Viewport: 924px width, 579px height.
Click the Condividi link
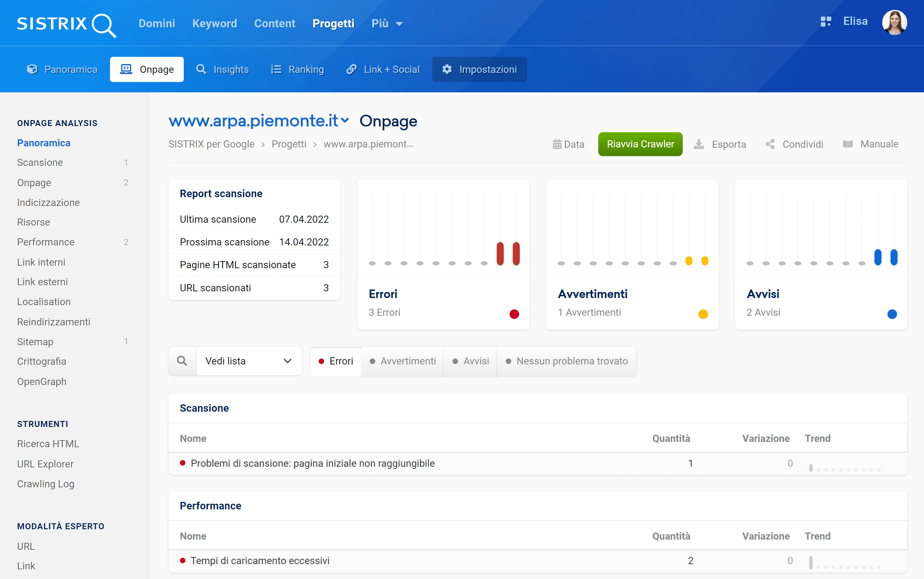coord(795,144)
